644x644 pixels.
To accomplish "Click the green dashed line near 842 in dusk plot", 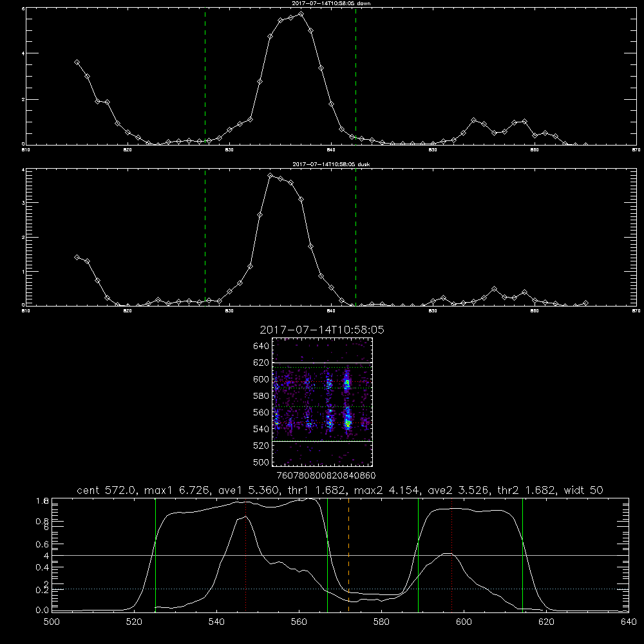I will point(355,237).
